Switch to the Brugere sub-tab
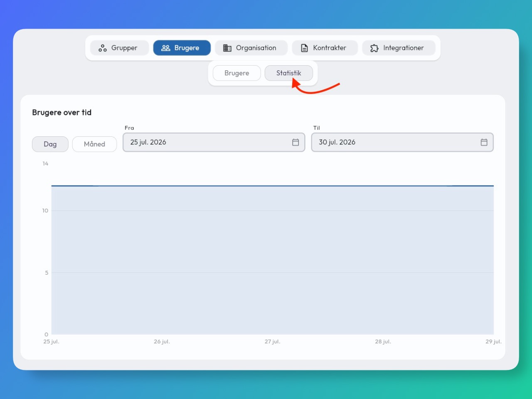Image resolution: width=532 pixels, height=399 pixels. 237,73
